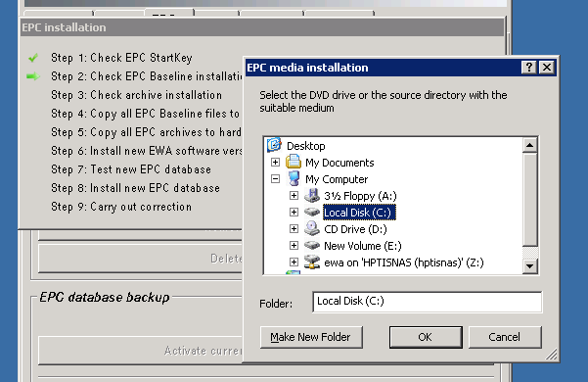Expand the CD Drive (D:) node
Viewport: 588px width, 382px height.
(294, 228)
